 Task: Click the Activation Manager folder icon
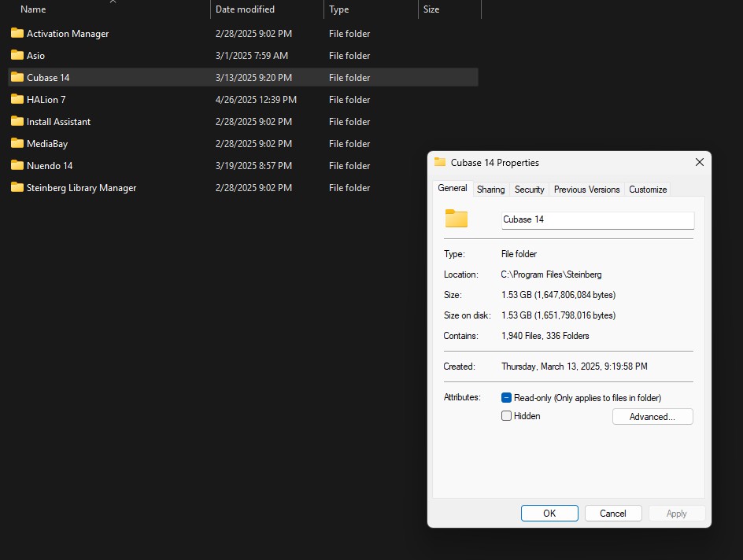click(x=17, y=33)
